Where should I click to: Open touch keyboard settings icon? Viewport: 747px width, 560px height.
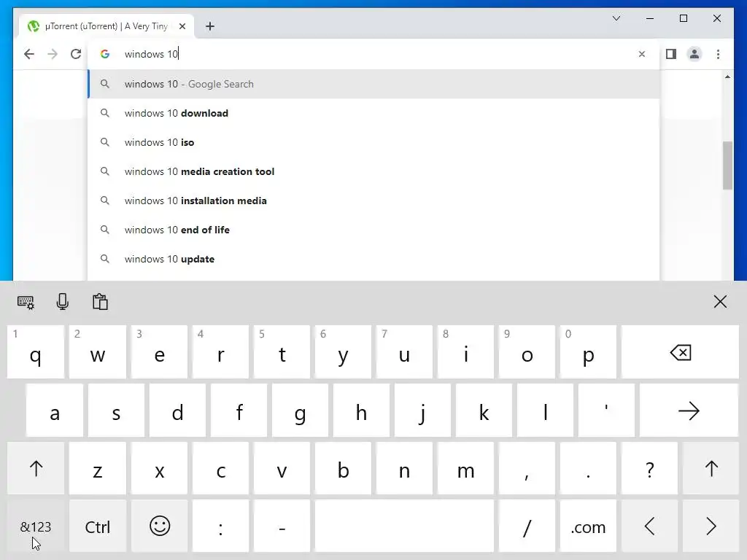pos(26,302)
